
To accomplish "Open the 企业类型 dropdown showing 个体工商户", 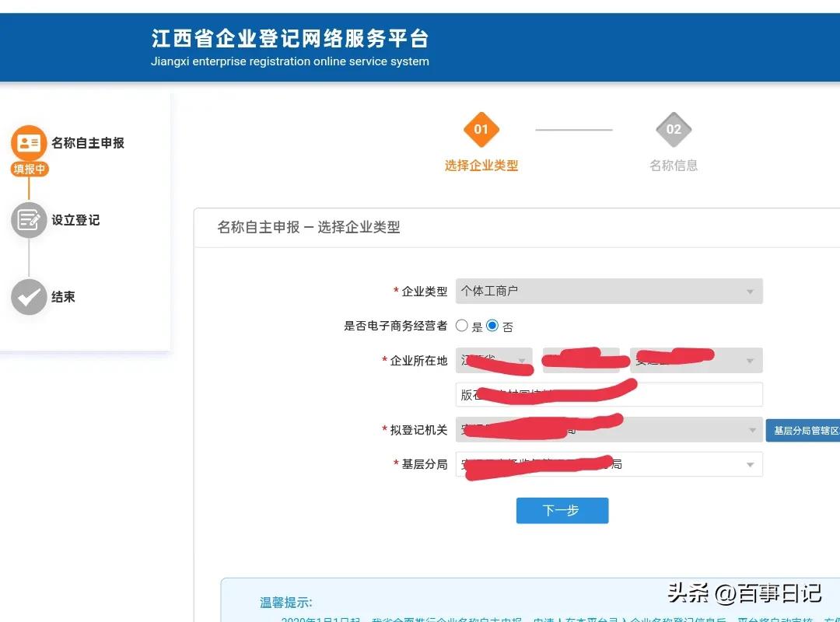I will pos(608,291).
